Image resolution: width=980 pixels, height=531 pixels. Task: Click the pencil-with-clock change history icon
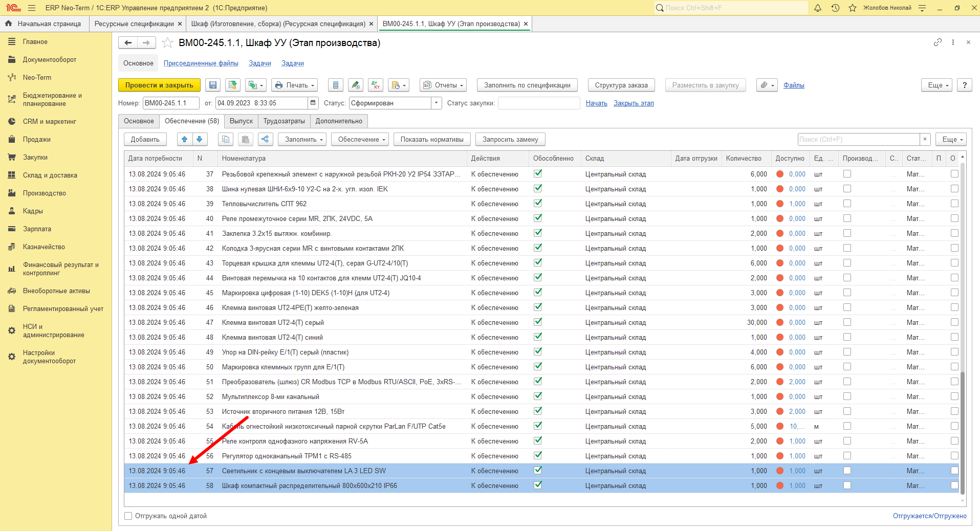click(x=356, y=85)
